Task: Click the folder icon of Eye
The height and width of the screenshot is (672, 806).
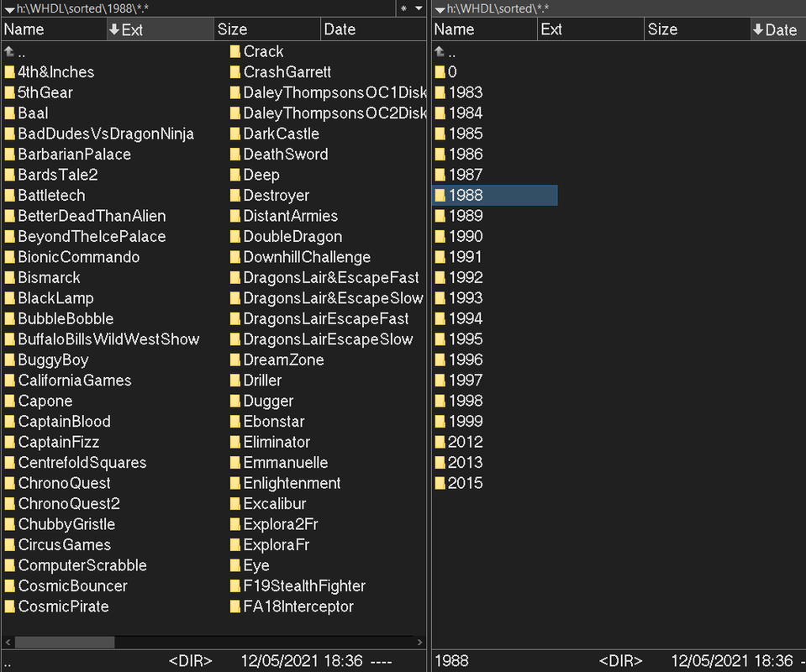Action: pyautogui.click(x=235, y=565)
